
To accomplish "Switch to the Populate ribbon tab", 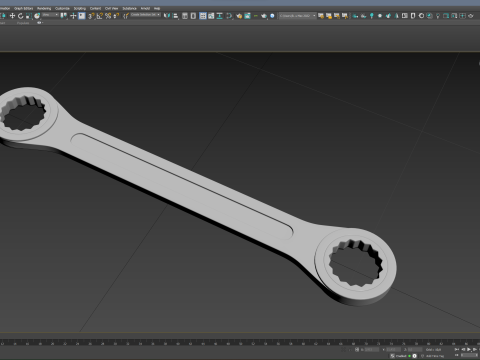I will (23, 23).
